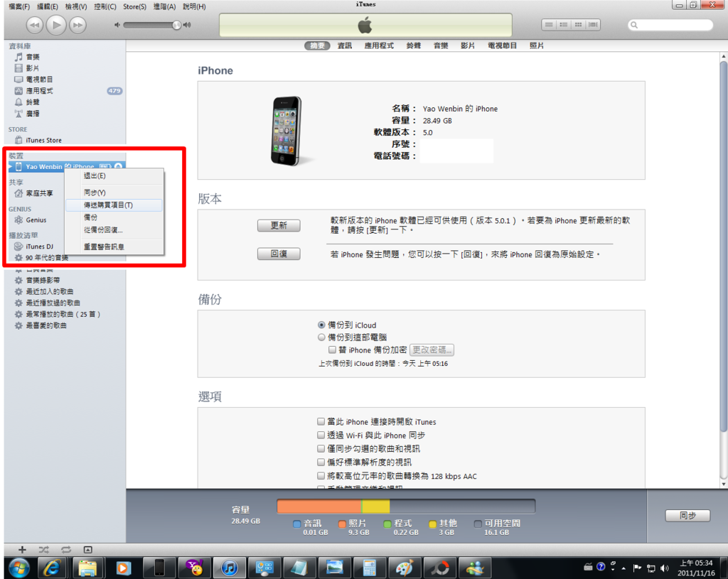Image resolution: width=728 pixels, height=579 pixels.
Task: Switch to grid view icon
Action: (x=578, y=25)
